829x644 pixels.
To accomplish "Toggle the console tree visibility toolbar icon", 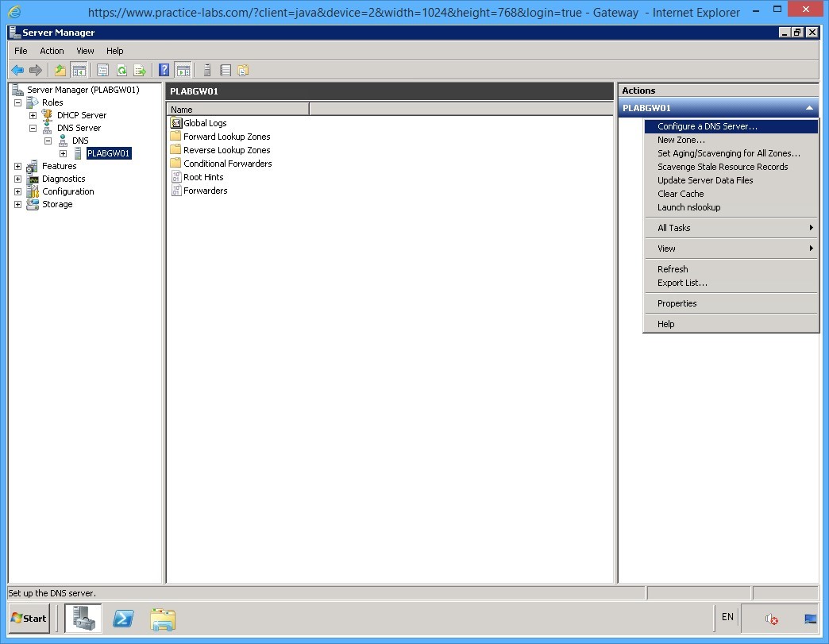I will pyautogui.click(x=79, y=70).
